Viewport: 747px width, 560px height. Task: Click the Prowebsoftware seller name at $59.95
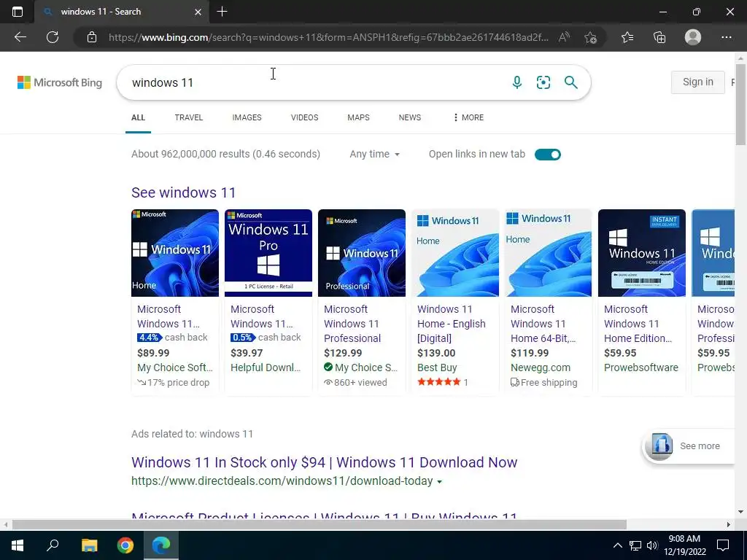pyautogui.click(x=640, y=367)
